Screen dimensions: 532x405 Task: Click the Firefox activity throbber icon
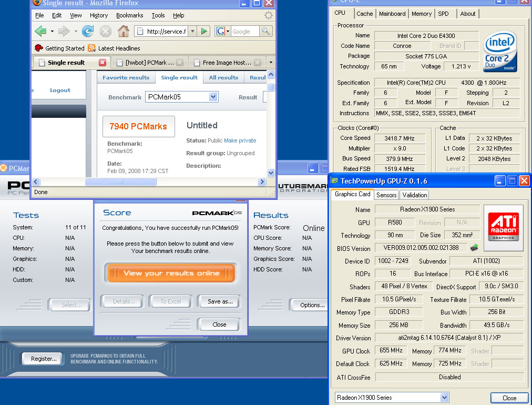pos(269,15)
